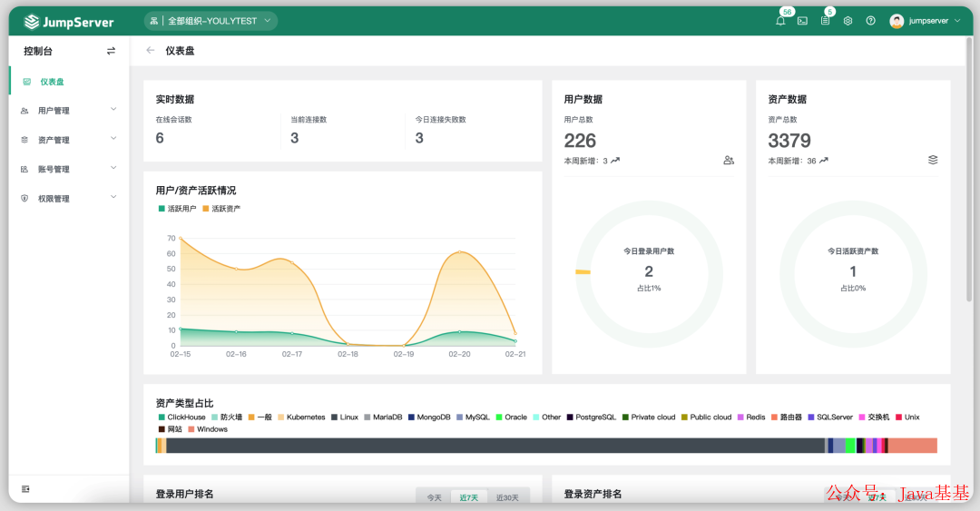The height and width of the screenshot is (511, 980).
Task: Toggle PostgreSQL legend item
Action: point(592,418)
